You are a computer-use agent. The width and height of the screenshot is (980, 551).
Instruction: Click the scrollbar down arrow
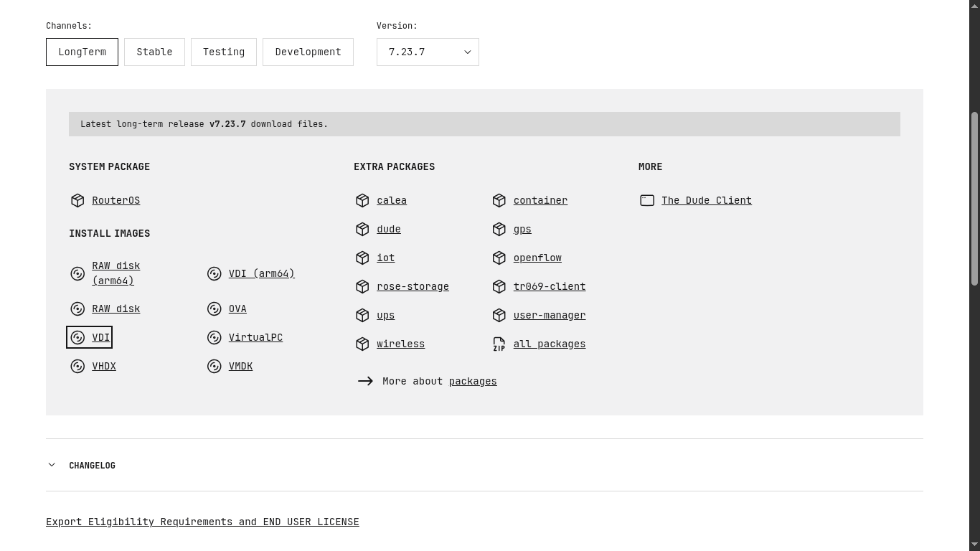pyautogui.click(x=974, y=545)
